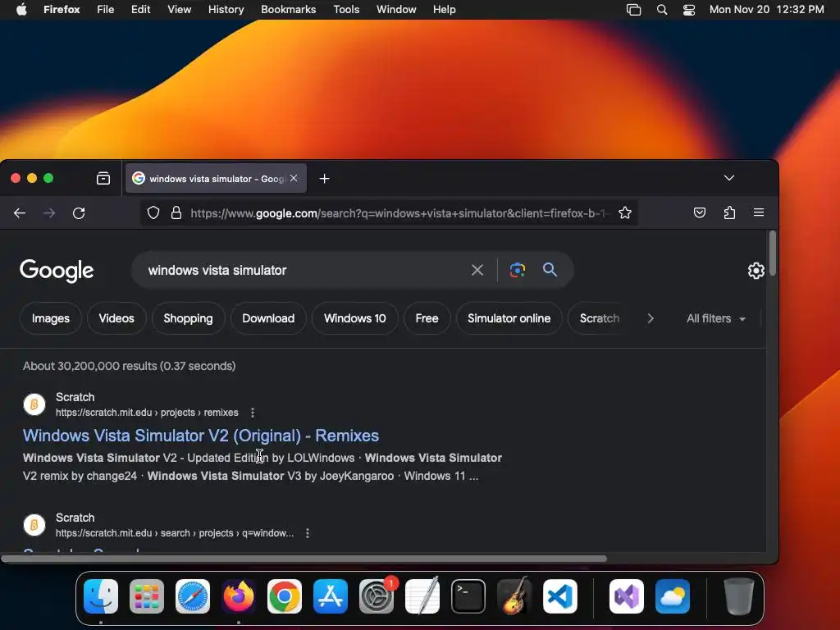Expand the list all tabs chevron

729,178
